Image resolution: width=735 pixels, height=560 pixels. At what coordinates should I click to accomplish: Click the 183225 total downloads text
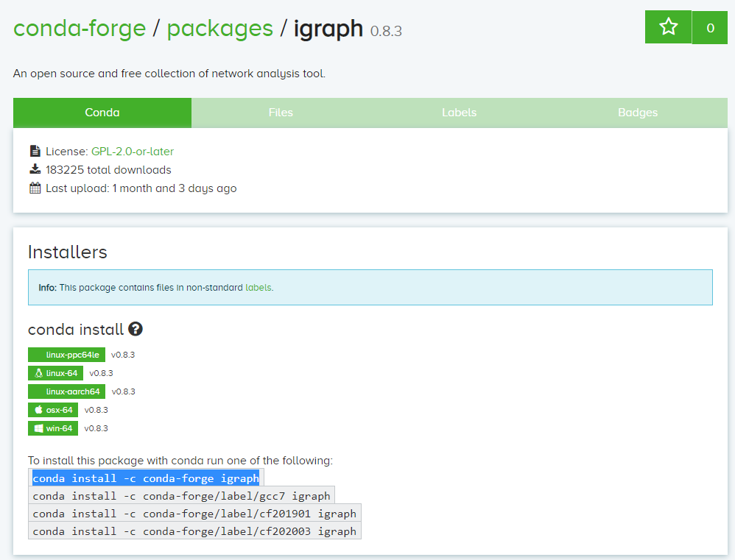[x=108, y=169]
